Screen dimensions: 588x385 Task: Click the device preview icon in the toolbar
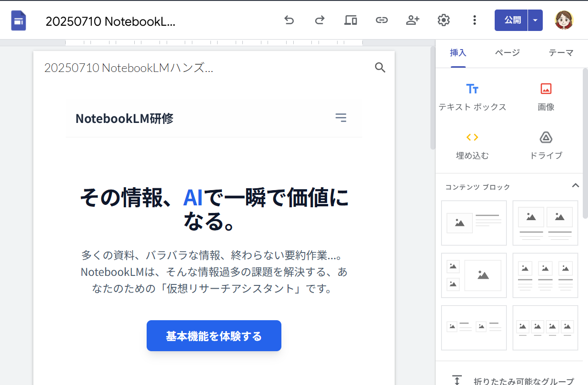coord(350,20)
